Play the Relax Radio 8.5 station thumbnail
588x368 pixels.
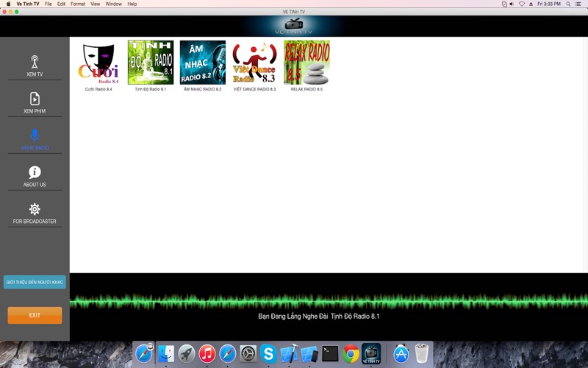click(x=306, y=63)
